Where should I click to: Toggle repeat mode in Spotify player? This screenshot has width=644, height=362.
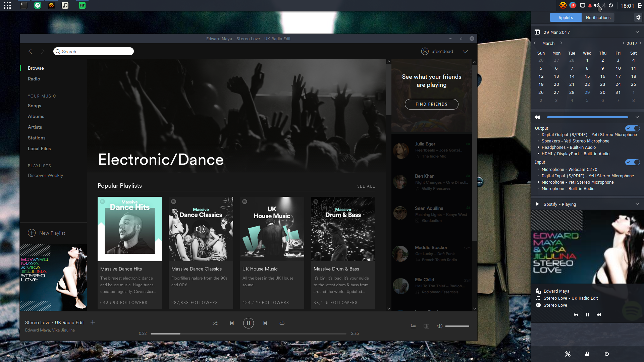click(282, 323)
